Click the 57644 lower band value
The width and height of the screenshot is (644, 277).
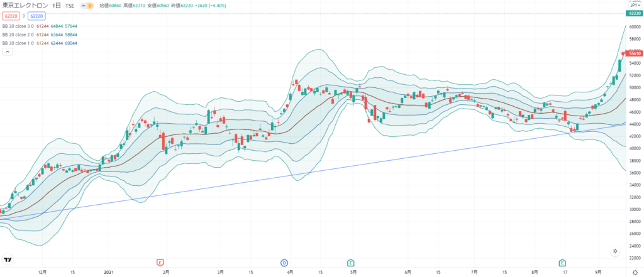(70, 26)
